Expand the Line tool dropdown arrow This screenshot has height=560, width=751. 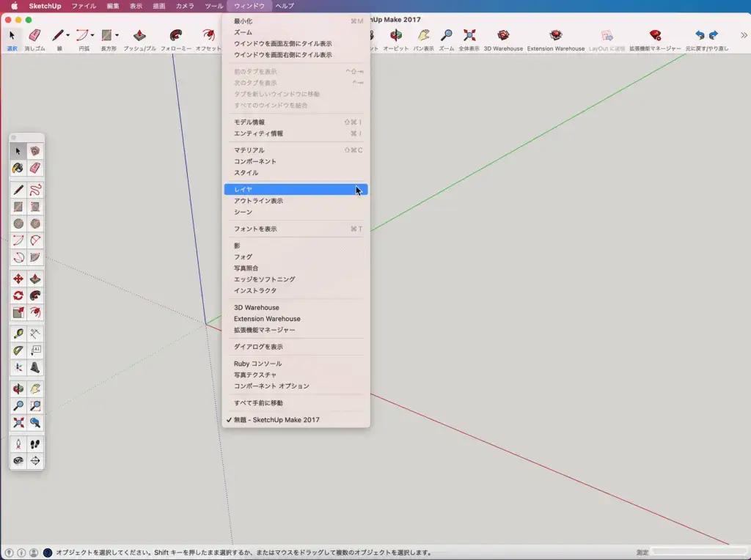click(x=67, y=35)
